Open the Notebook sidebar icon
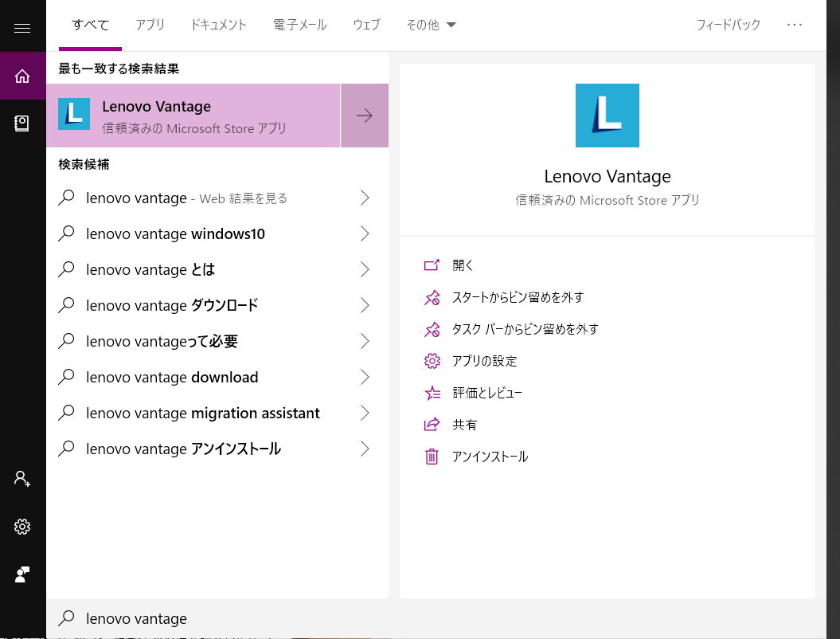The height and width of the screenshot is (639, 840). click(x=22, y=123)
